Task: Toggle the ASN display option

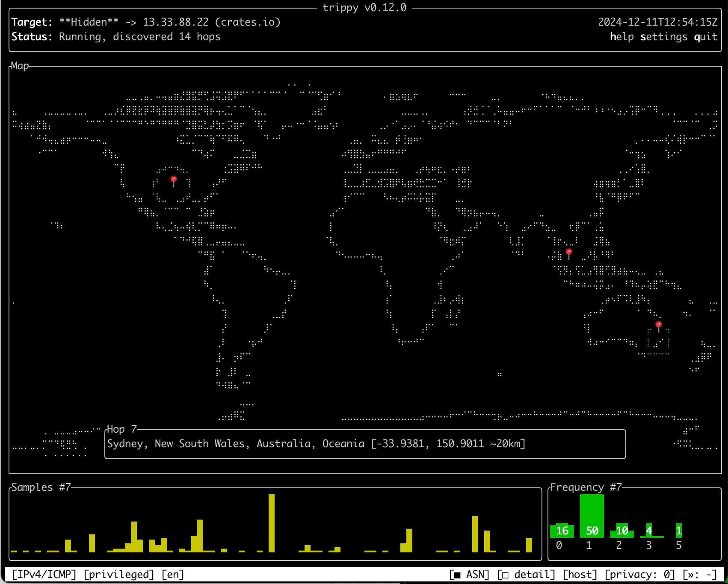Action: coord(469,574)
